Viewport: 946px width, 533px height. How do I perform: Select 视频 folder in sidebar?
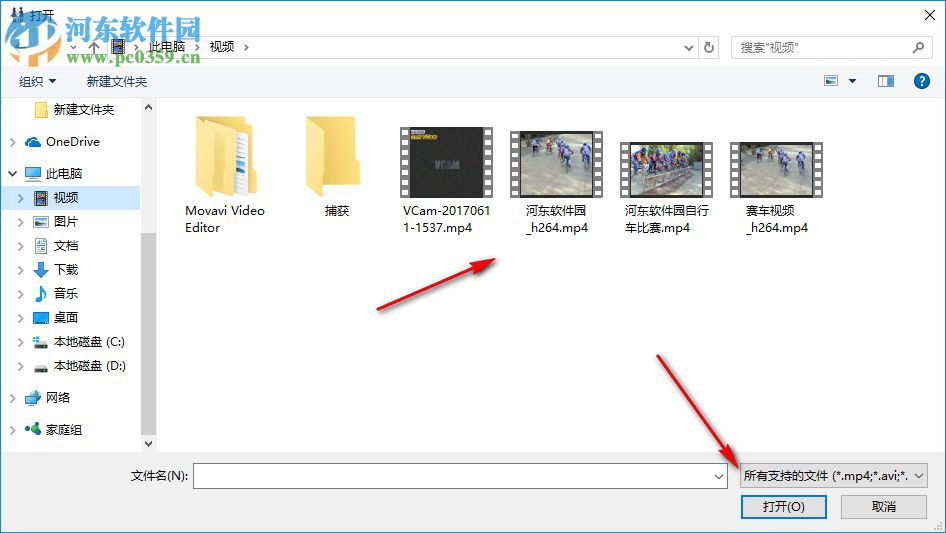point(65,197)
